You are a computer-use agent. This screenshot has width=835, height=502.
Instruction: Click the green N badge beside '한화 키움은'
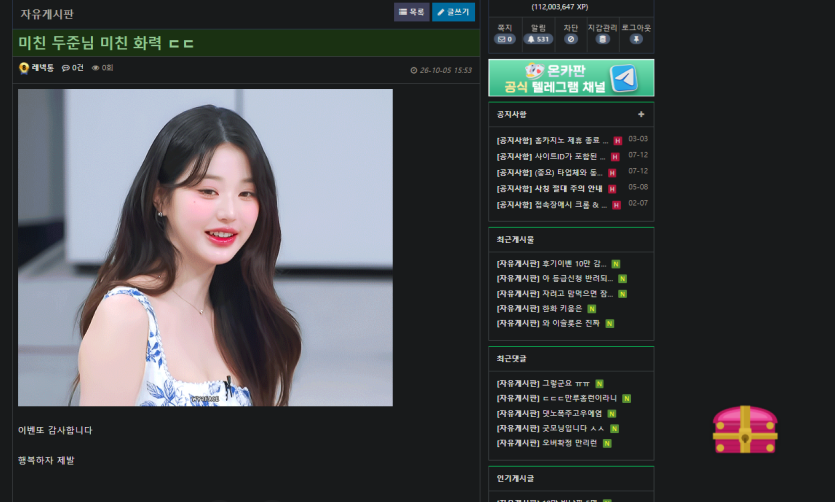592,309
